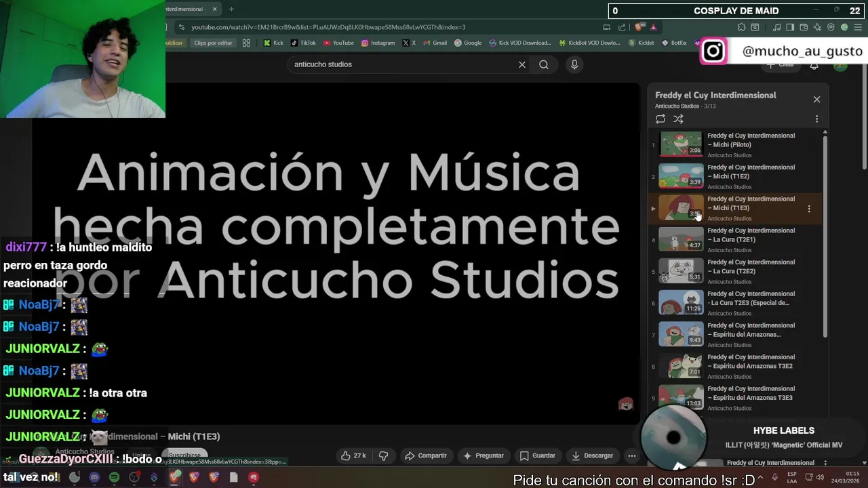Open the 9:43 Espíritu del Amazonas video
The height and width of the screenshot is (488, 868).
(x=736, y=335)
